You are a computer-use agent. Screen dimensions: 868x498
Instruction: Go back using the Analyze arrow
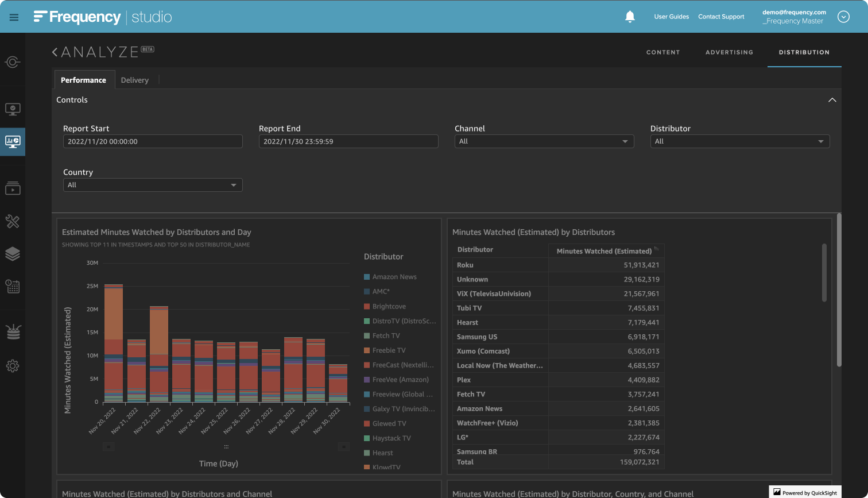tap(55, 52)
